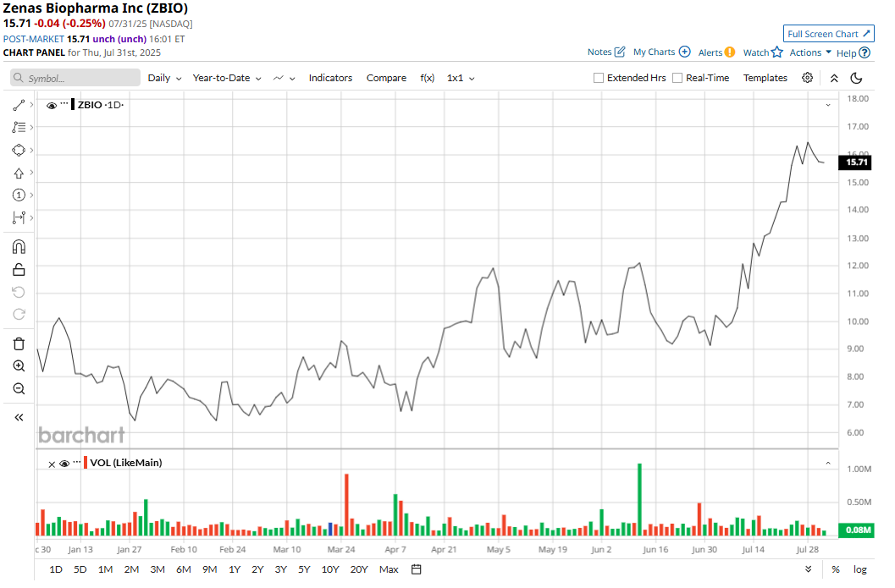The image size is (895, 588).
Task: Open the Templates menu
Action: [x=765, y=78]
